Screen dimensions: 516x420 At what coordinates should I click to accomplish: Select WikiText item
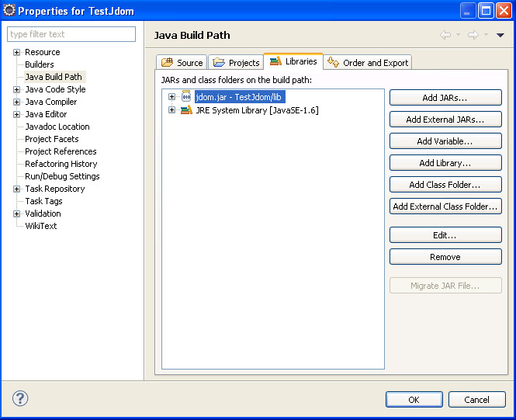41,226
